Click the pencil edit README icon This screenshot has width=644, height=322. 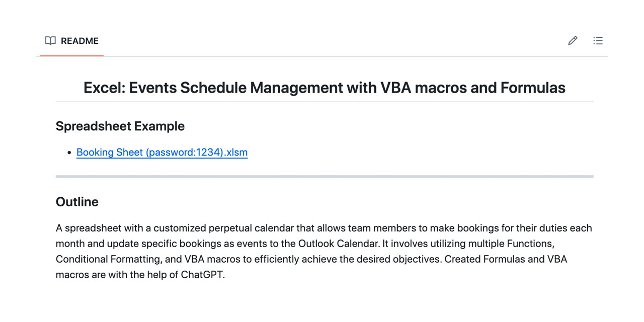[x=573, y=41]
